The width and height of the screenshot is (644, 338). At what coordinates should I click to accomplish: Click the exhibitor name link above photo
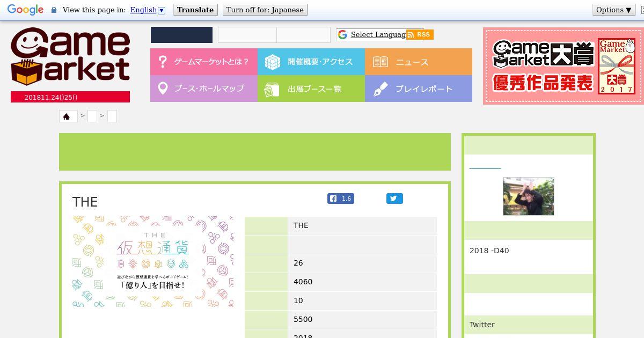click(485, 165)
